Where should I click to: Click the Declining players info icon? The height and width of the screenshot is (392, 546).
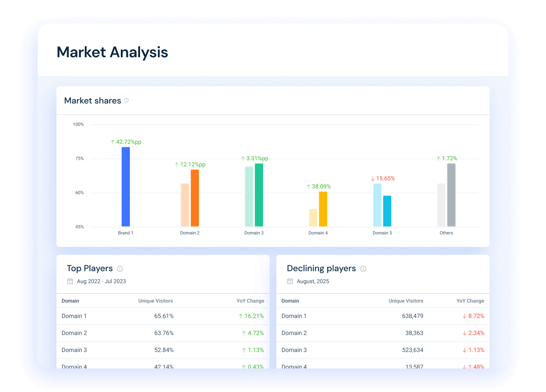[x=363, y=269]
